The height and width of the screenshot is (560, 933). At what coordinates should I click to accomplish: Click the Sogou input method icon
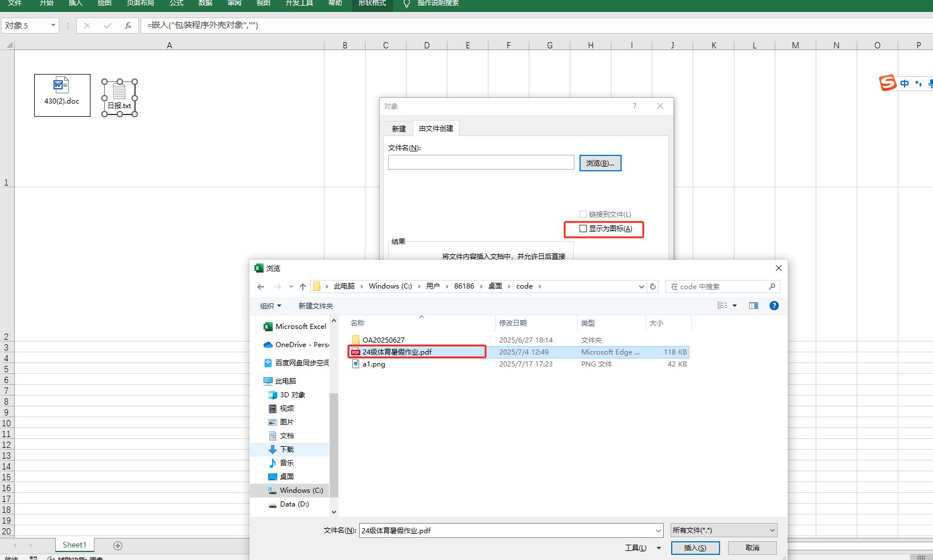(888, 83)
